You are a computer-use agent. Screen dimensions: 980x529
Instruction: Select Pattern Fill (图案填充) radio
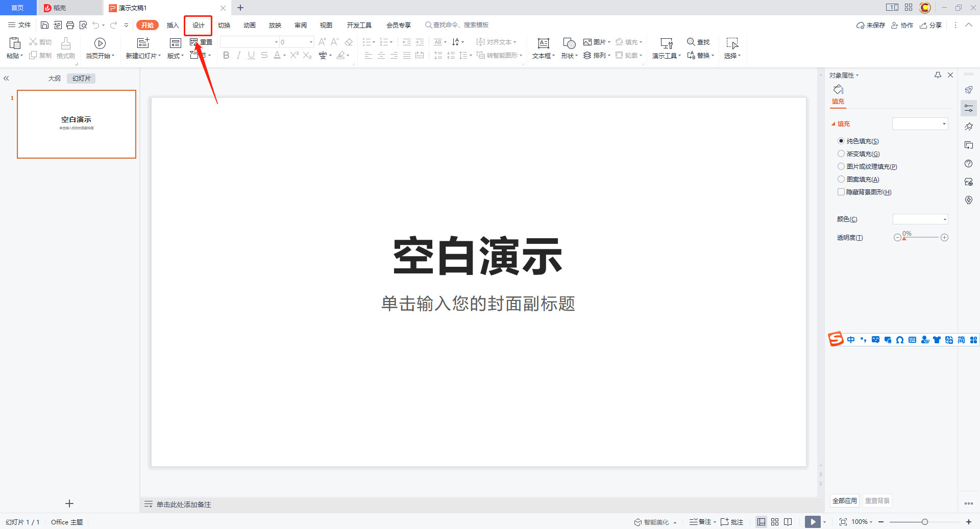click(841, 179)
